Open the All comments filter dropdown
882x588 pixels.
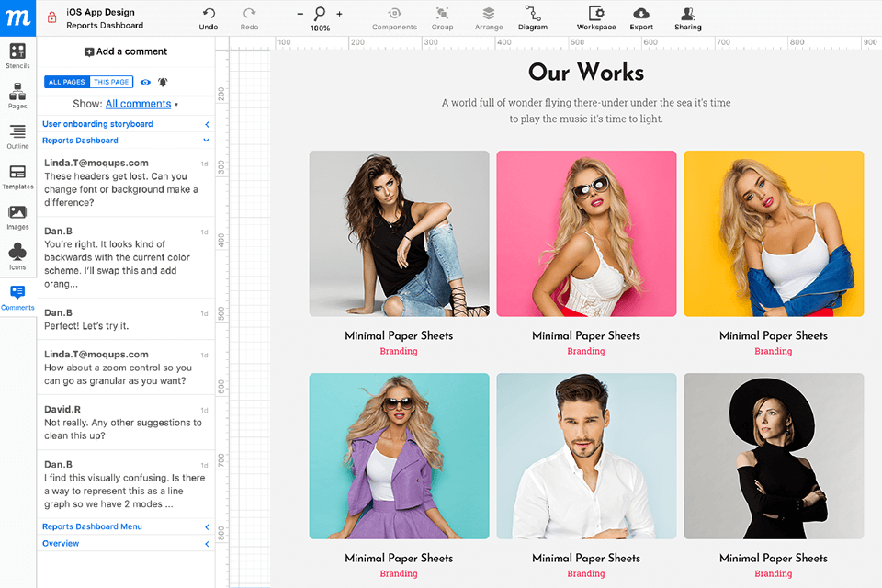click(x=141, y=104)
